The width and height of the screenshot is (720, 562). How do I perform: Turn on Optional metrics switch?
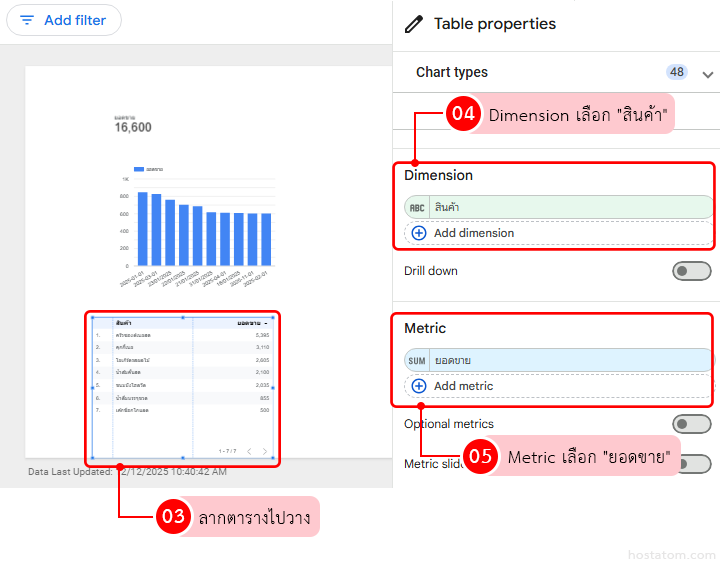pos(691,424)
